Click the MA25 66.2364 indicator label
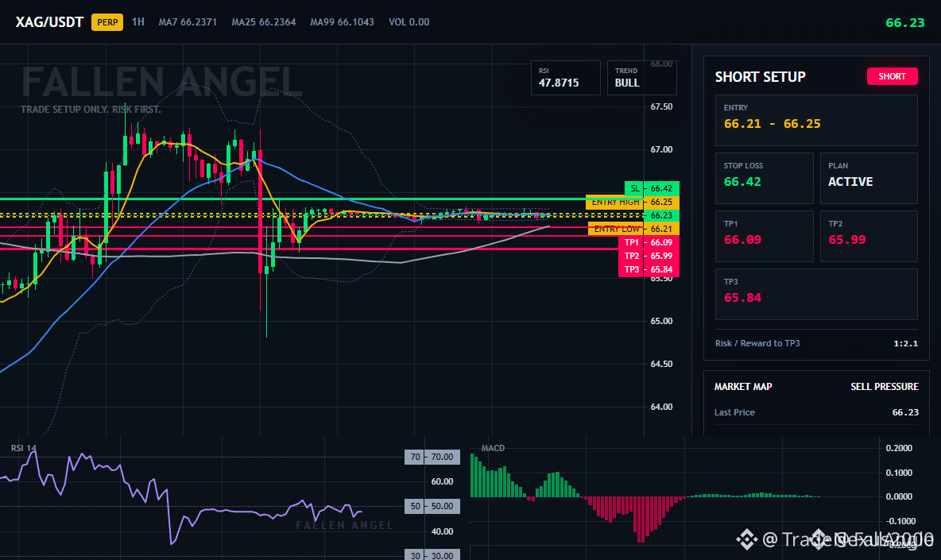 [263, 22]
